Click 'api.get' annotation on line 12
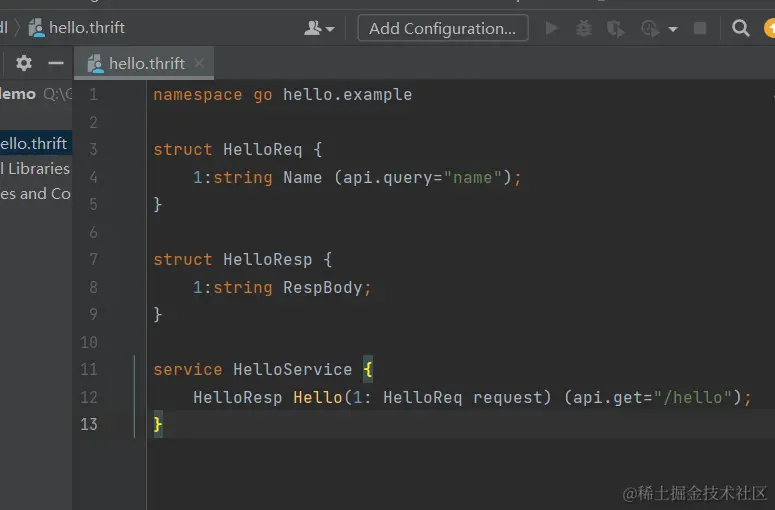Viewport: 775px width, 510px height. click(x=607, y=397)
